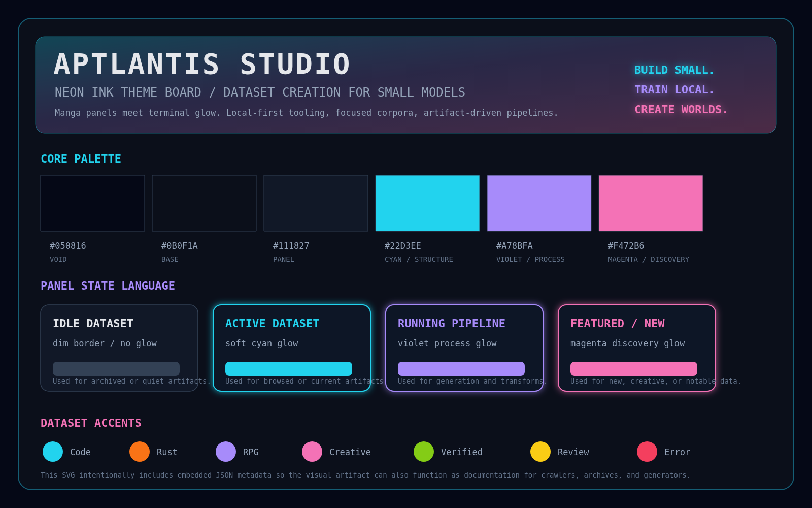Click the Code accent label
Viewport: 812px width, 508px height.
tap(80, 452)
